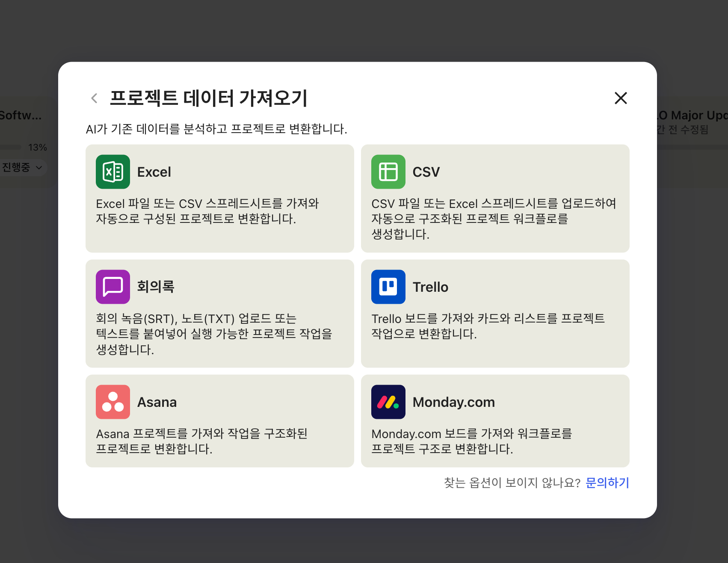Close the 프로젝트 데이터 가져오기 dialog
The height and width of the screenshot is (563, 728).
(x=621, y=98)
